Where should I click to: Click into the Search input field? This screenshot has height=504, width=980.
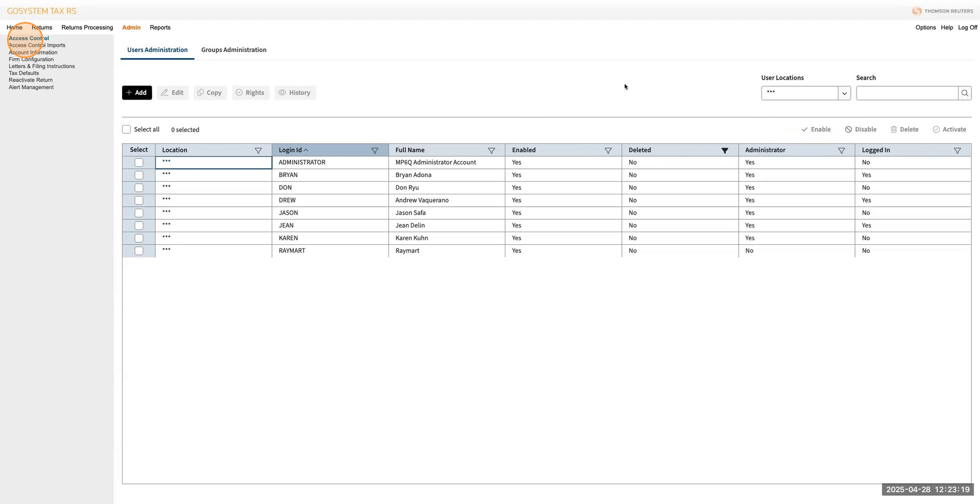[907, 93]
